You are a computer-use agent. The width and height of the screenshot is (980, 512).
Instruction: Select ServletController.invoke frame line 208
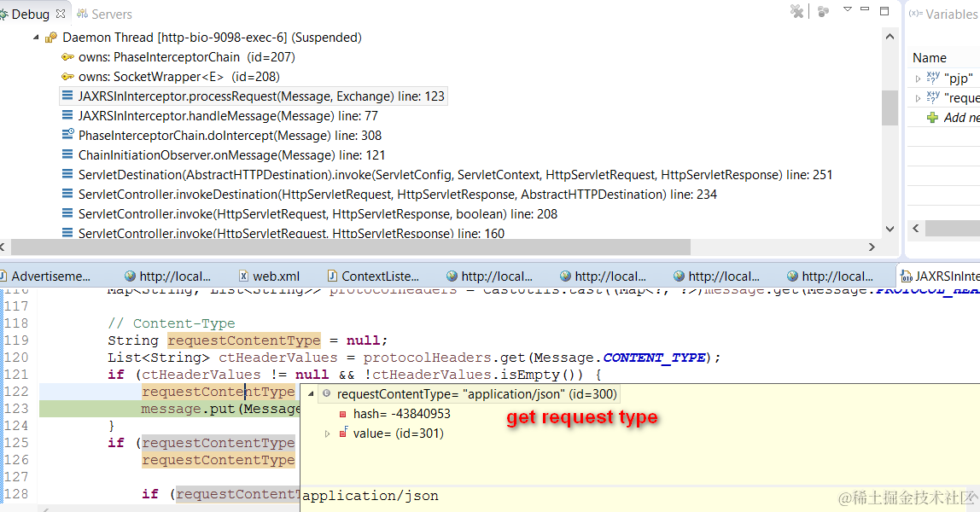tap(318, 214)
